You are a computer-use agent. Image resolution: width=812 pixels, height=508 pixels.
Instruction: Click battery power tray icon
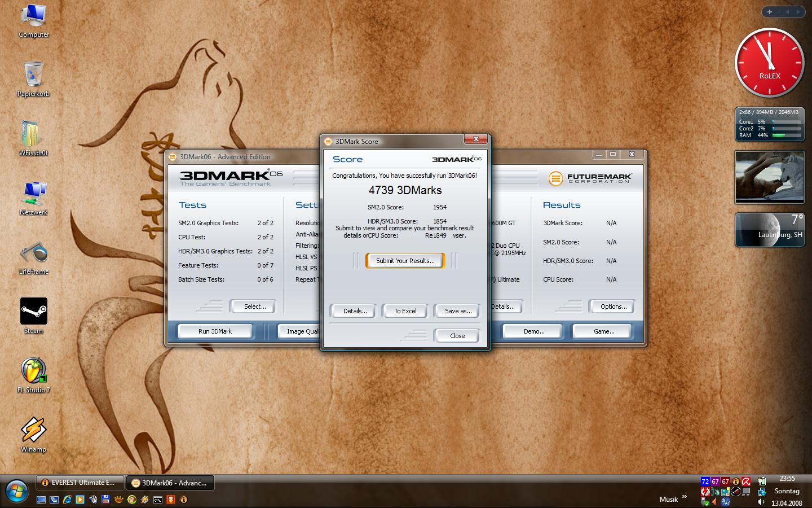[762, 481]
